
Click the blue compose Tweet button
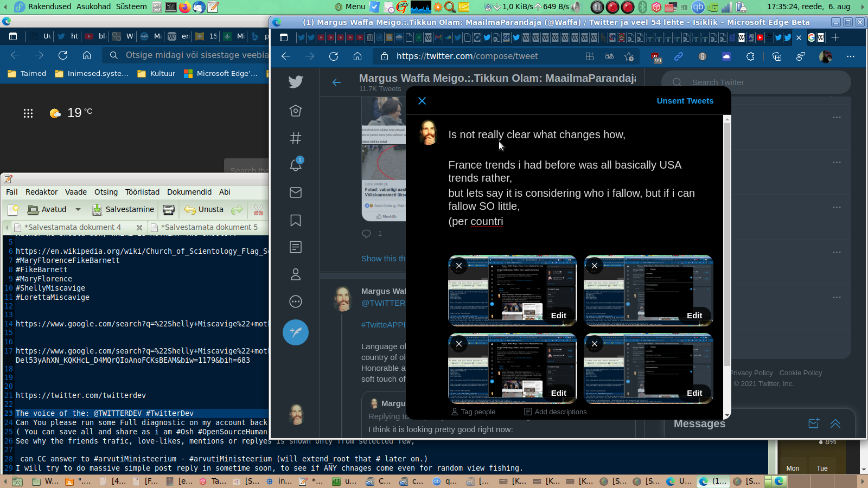(x=296, y=332)
